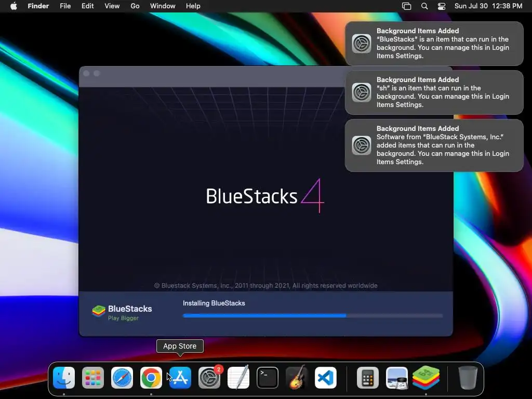532x399 pixels.
Task: Open Spotlight search in menu bar
Action: point(424,6)
